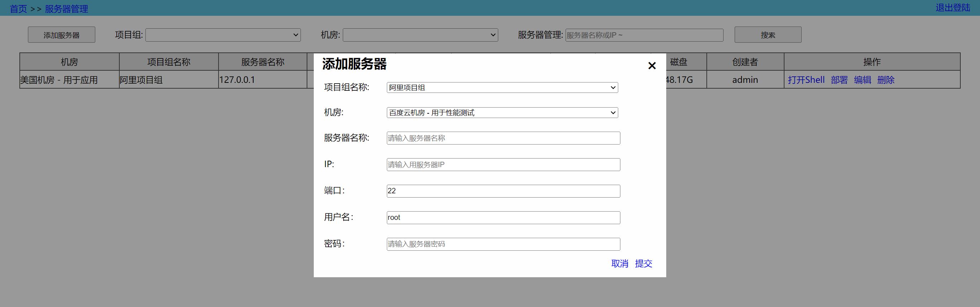
Task: Open the 项目组 filter dropdown
Action: [x=223, y=35]
